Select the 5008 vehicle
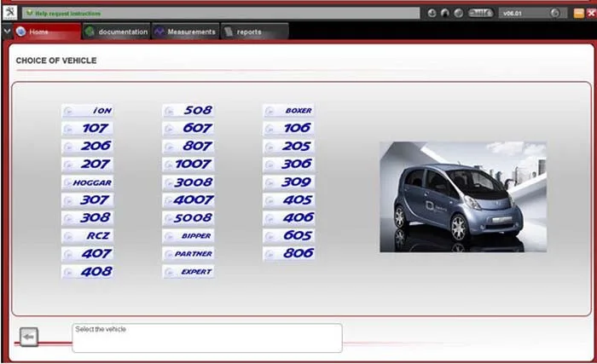Screen dimensions: 597x364 pyautogui.click(x=188, y=218)
